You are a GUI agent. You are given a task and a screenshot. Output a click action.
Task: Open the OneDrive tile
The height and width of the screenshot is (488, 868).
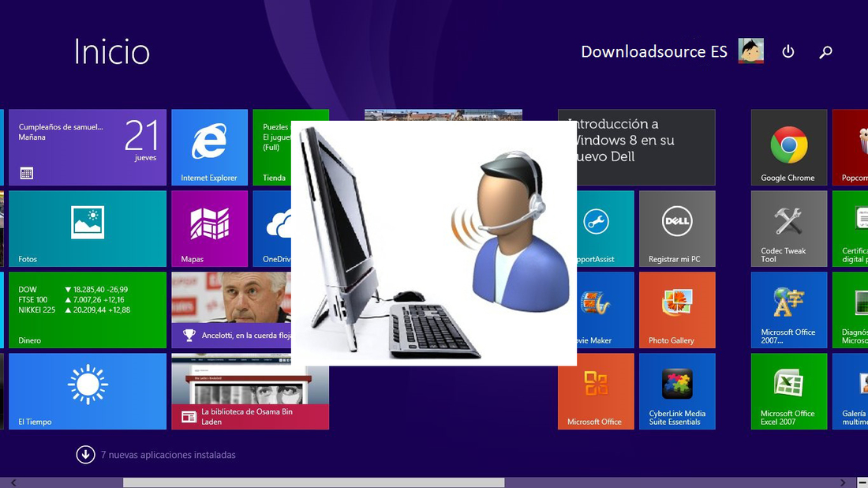click(271, 229)
